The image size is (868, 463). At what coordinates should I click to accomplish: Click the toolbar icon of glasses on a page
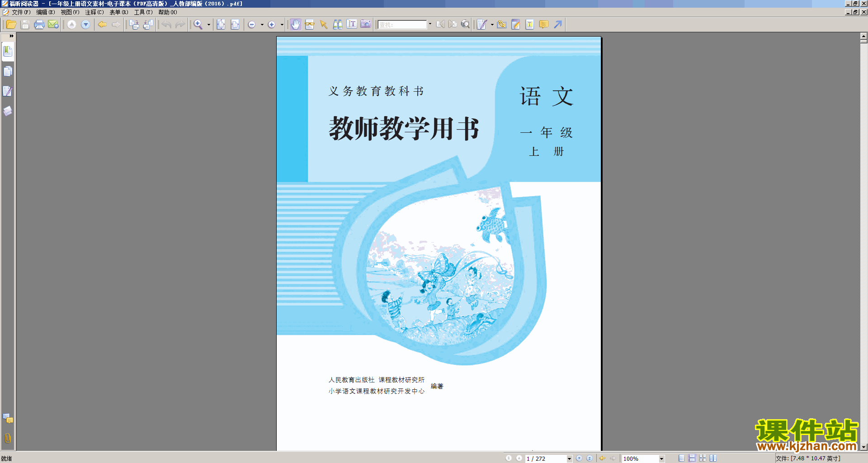click(x=310, y=24)
